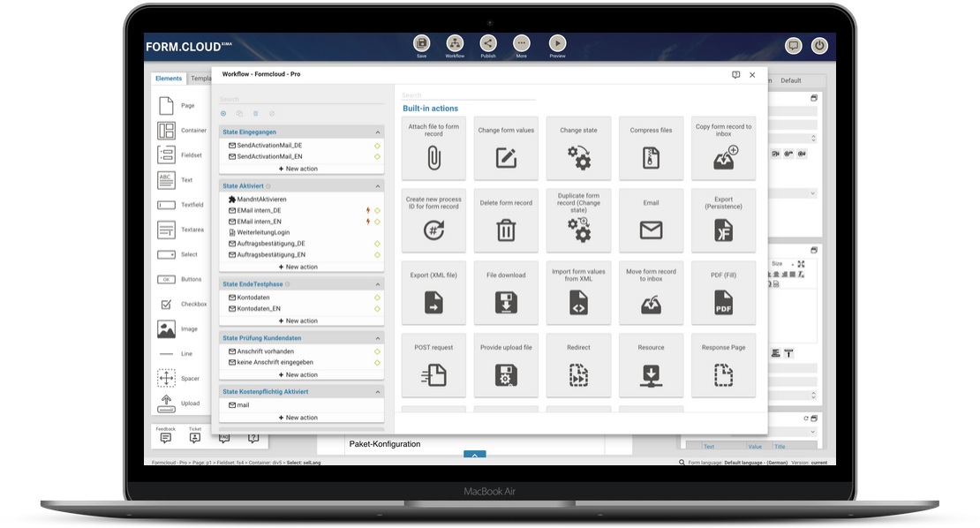The width and height of the screenshot is (980, 528).
Task: Open the Workflow toolbar button
Action: (x=455, y=43)
